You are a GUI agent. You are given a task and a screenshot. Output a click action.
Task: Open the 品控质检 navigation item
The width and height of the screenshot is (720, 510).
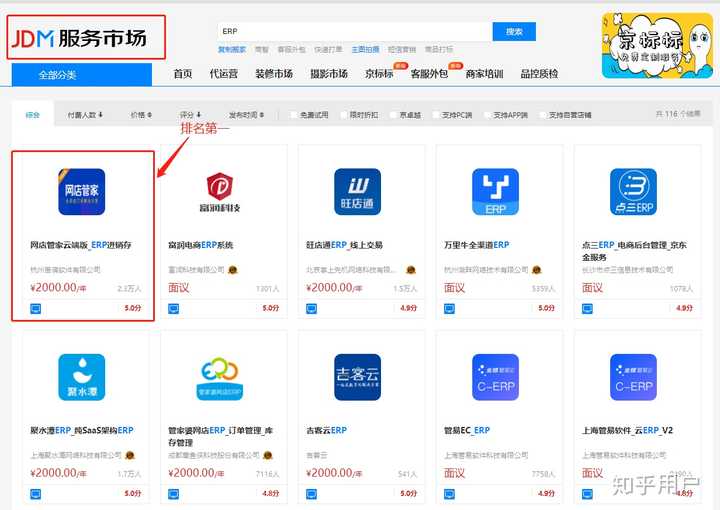[x=540, y=74]
